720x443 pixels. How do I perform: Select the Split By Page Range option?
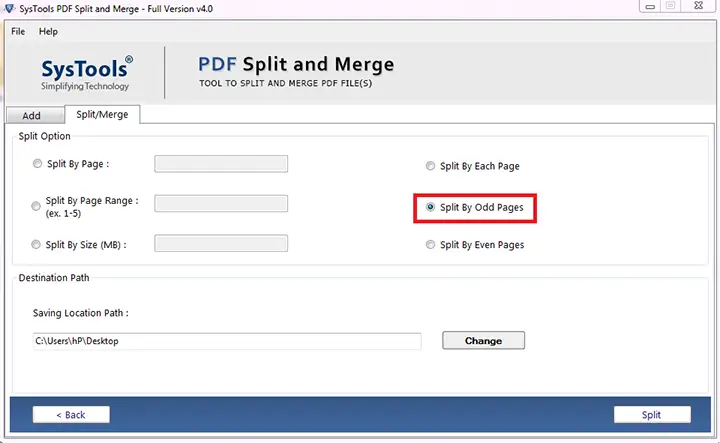(36, 207)
